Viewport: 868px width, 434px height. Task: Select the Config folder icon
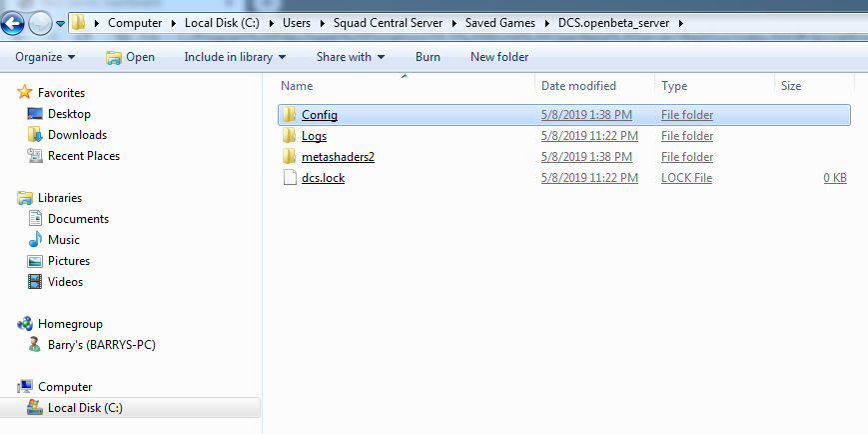[289, 115]
